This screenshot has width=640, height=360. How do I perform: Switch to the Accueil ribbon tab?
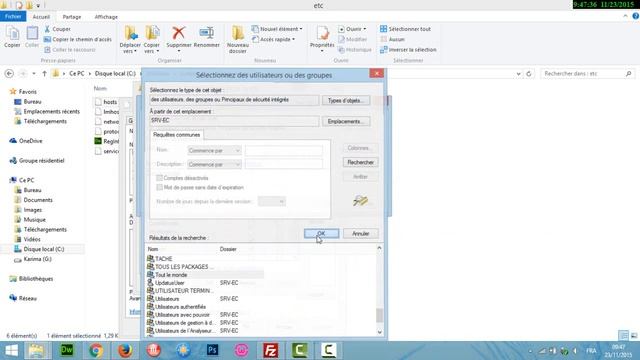click(x=41, y=17)
